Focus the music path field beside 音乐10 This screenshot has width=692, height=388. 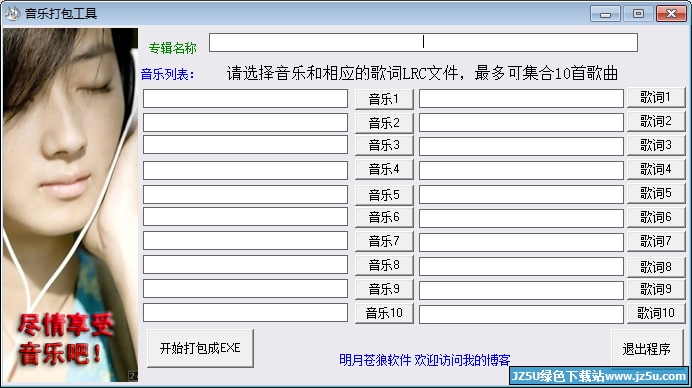(245, 313)
